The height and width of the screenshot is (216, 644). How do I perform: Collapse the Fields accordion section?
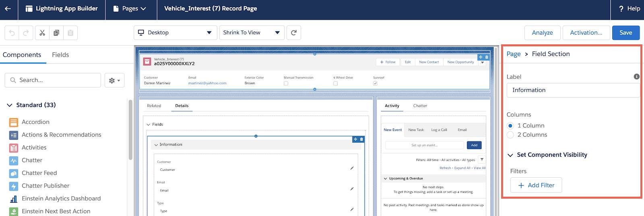click(x=148, y=125)
